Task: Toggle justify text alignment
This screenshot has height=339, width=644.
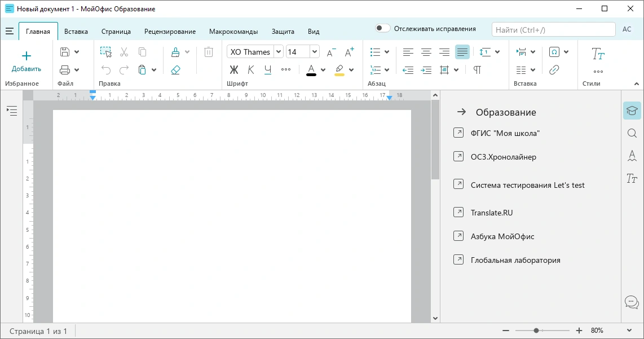Action: coord(462,52)
